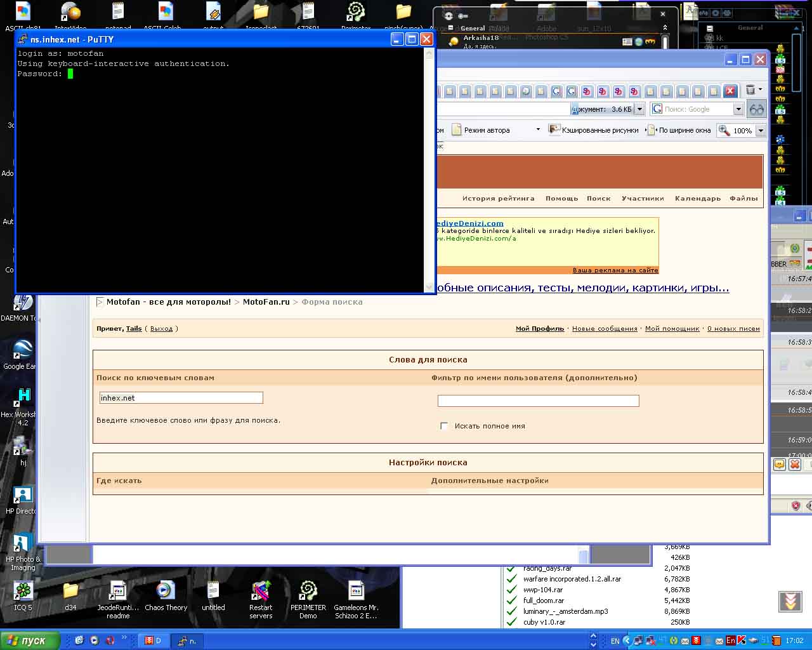Click the '0 новых писем' link
Screen dimensions: 812x650
pyautogui.click(x=733, y=329)
